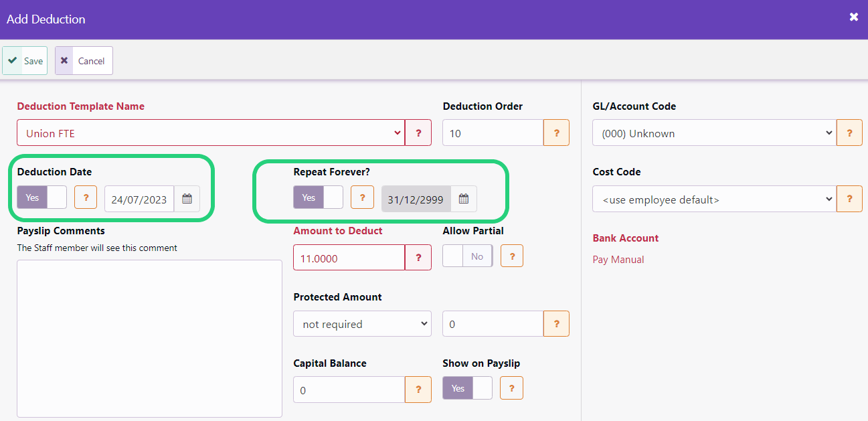Focus the Amount to Deduct field
This screenshot has height=421, width=868.
349,257
